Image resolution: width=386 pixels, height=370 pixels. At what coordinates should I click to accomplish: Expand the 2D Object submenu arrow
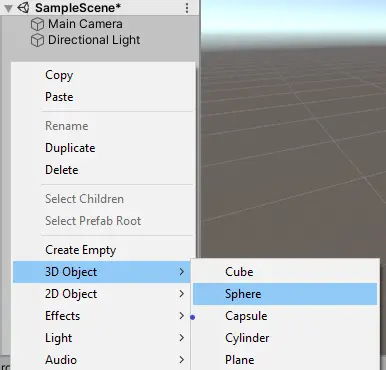click(182, 294)
